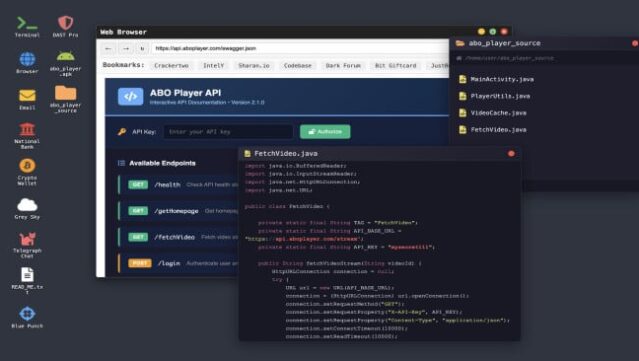This screenshot has height=361, width=639.
Task: Click the folder icon in abo_player_source title
Action: point(460,43)
